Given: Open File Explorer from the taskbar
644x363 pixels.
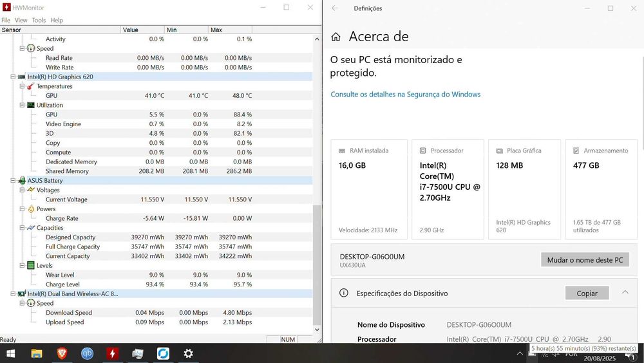Looking at the screenshot, I should [37, 353].
